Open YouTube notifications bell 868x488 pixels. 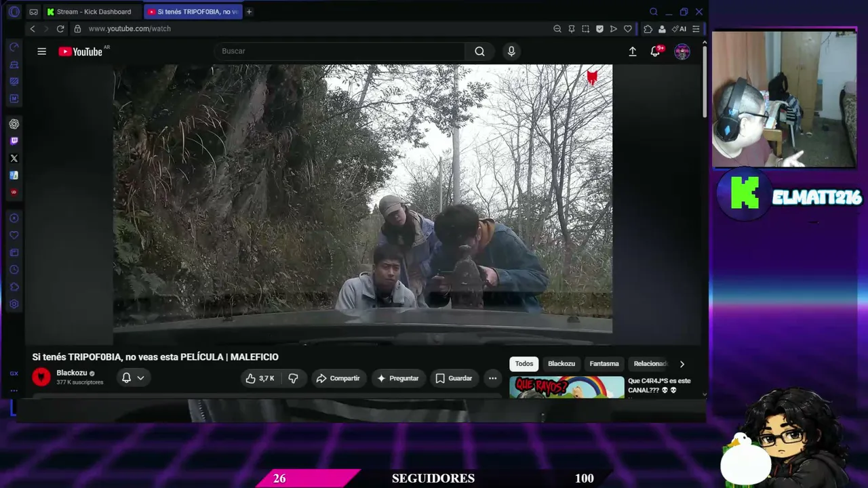click(x=655, y=52)
